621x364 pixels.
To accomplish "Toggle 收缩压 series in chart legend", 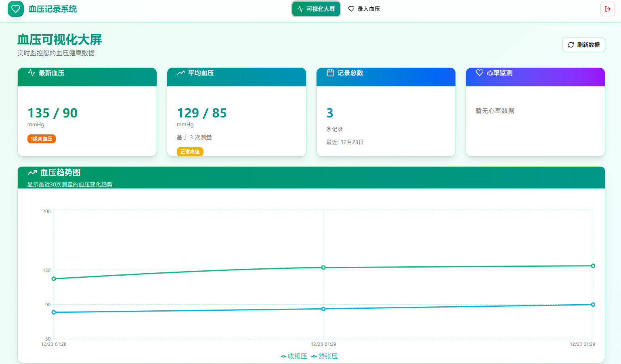I will click(x=294, y=356).
